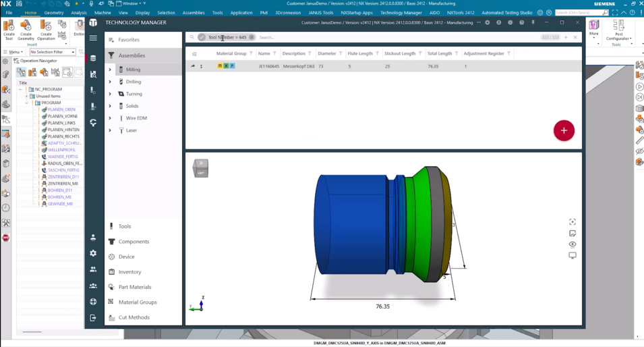
Task: Click the Create Tool ribbon icon
Action: tap(9, 30)
